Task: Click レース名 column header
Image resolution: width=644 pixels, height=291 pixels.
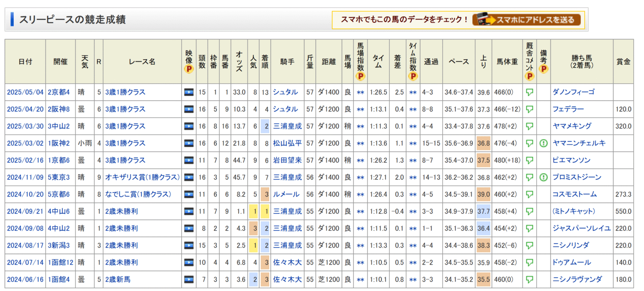Action: [142, 62]
